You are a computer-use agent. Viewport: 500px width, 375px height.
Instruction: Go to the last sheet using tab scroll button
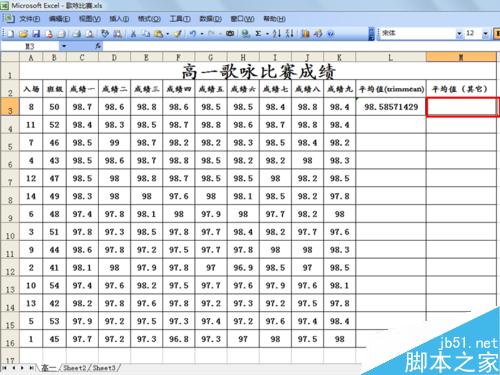(31, 368)
